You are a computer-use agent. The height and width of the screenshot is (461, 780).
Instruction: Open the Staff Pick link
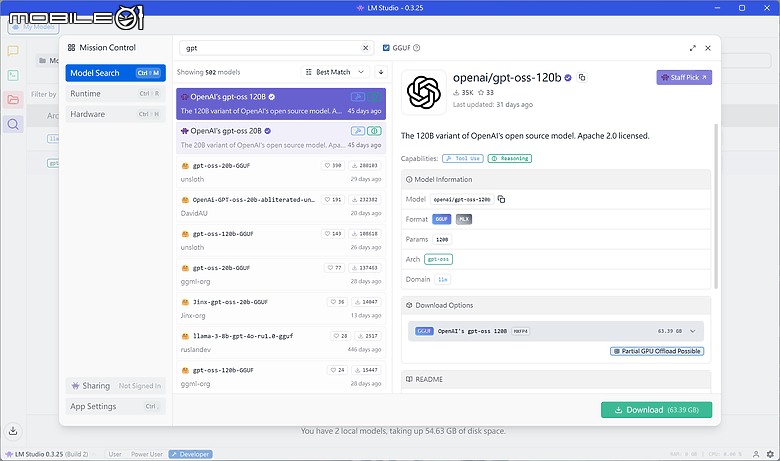pyautogui.click(x=684, y=77)
